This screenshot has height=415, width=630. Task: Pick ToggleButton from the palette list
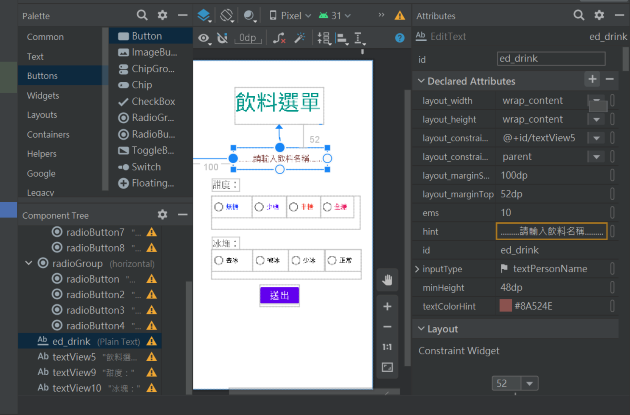pos(151,151)
